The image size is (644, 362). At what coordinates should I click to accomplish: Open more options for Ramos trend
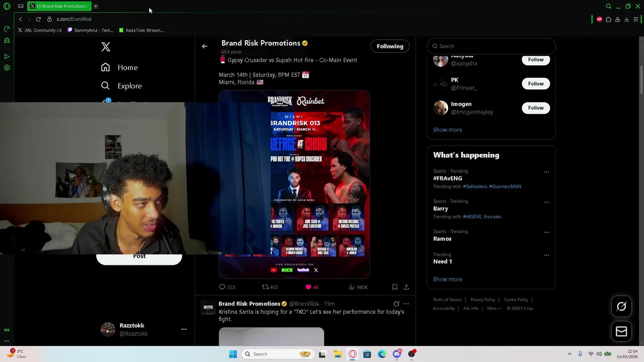(x=546, y=232)
